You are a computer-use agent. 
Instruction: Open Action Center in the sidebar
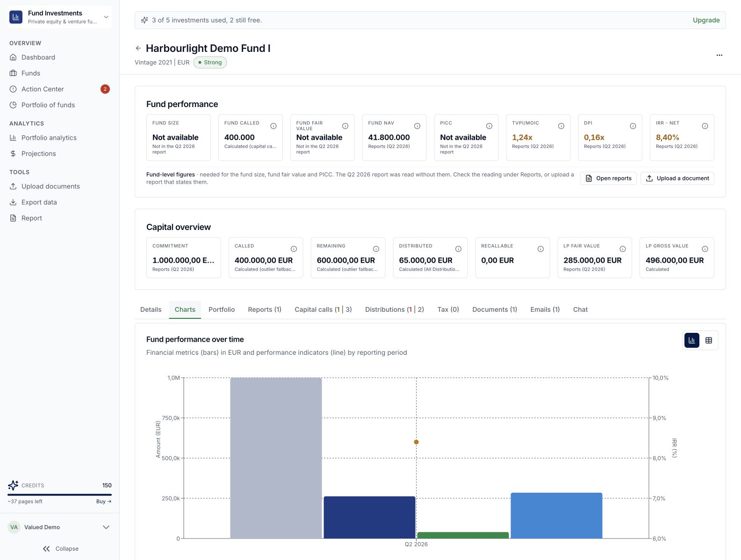pos(60,89)
